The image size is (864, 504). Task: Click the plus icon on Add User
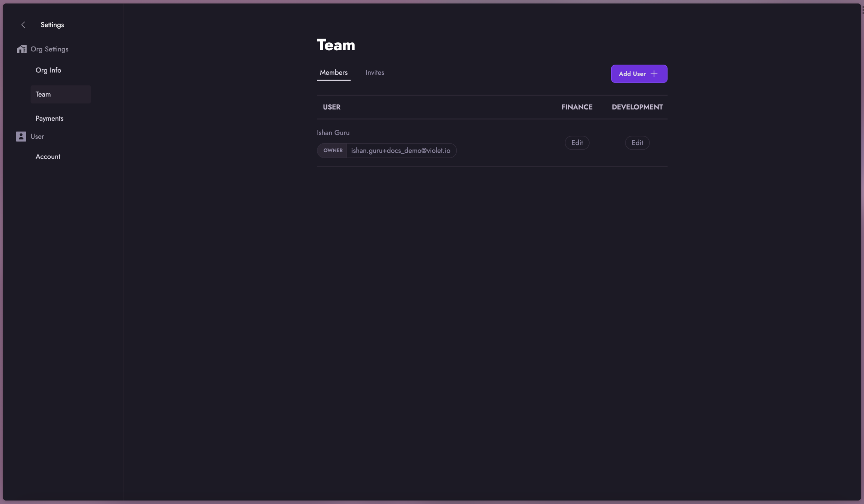pos(654,74)
